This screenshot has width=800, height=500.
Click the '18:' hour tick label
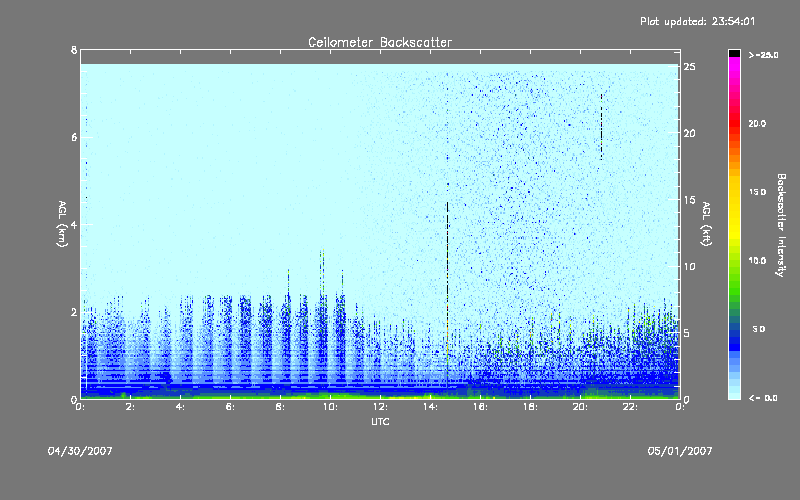tap(530, 407)
